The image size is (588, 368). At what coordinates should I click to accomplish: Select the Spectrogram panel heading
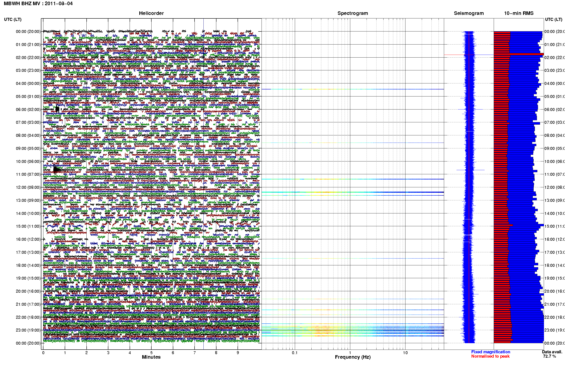click(x=353, y=13)
